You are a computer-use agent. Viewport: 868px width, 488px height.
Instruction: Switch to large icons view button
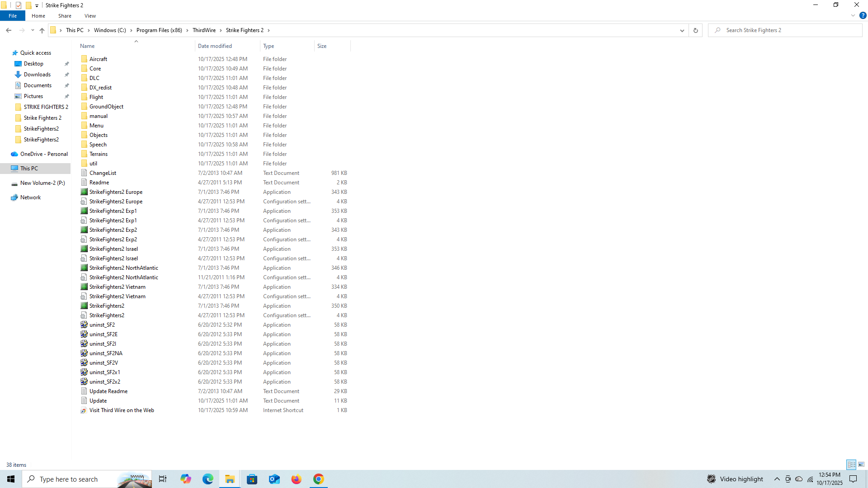[x=861, y=465]
